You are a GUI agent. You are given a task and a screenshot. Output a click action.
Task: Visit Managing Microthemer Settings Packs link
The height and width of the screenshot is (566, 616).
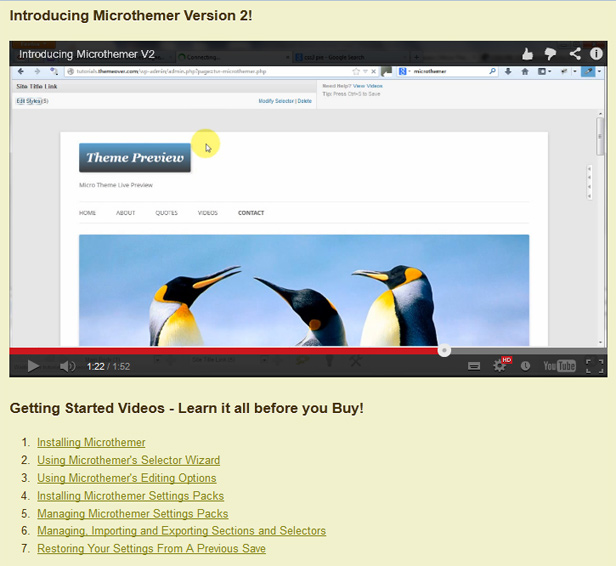point(132,514)
